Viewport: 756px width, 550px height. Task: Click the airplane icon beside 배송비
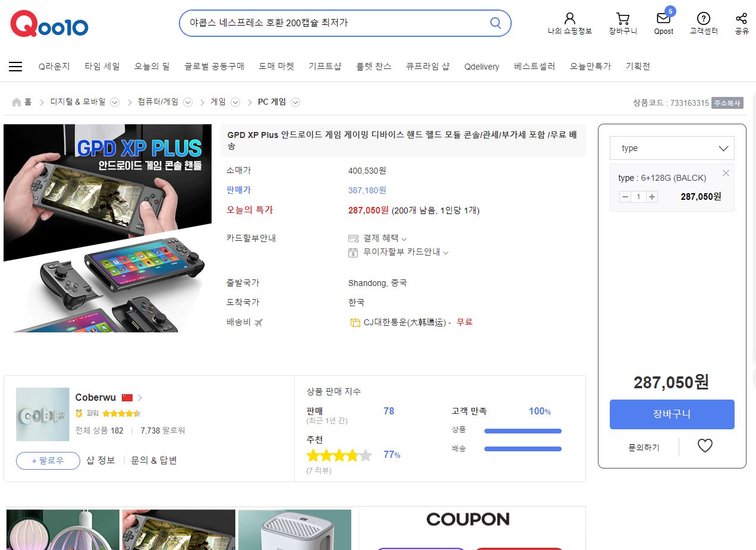(x=259, y=322)
